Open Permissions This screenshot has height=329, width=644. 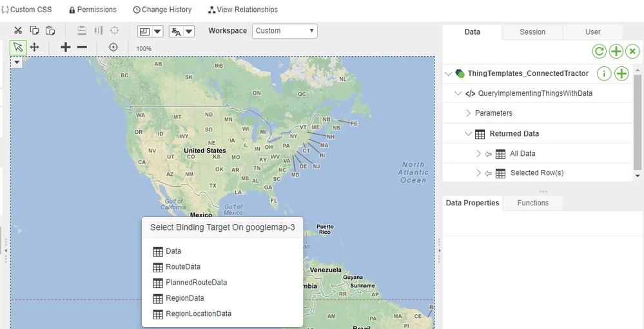(92, 10)
